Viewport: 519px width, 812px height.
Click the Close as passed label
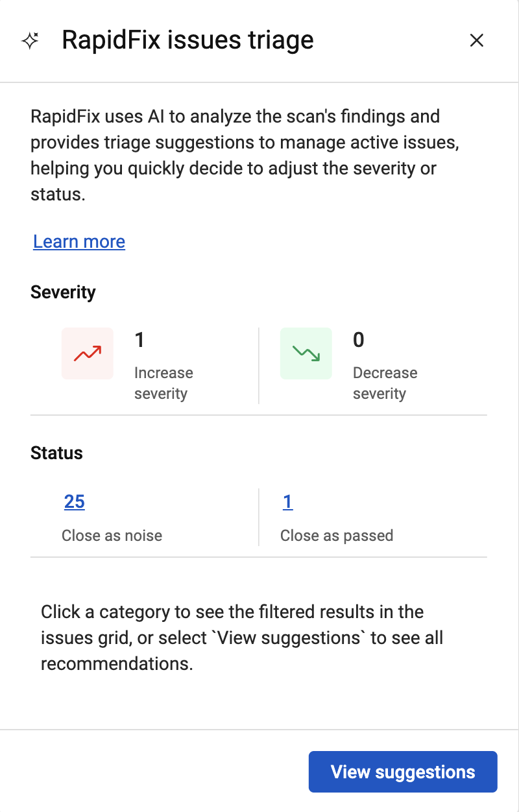[337, 536]
